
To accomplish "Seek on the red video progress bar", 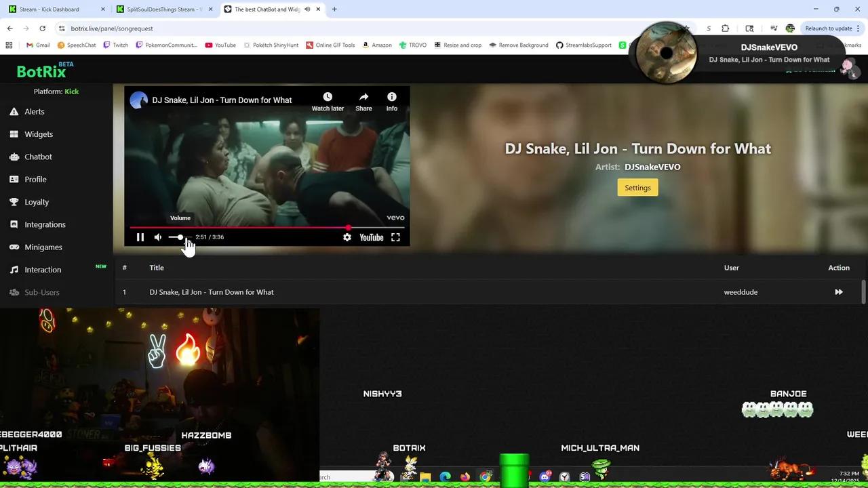I will [x=267, y=228].
